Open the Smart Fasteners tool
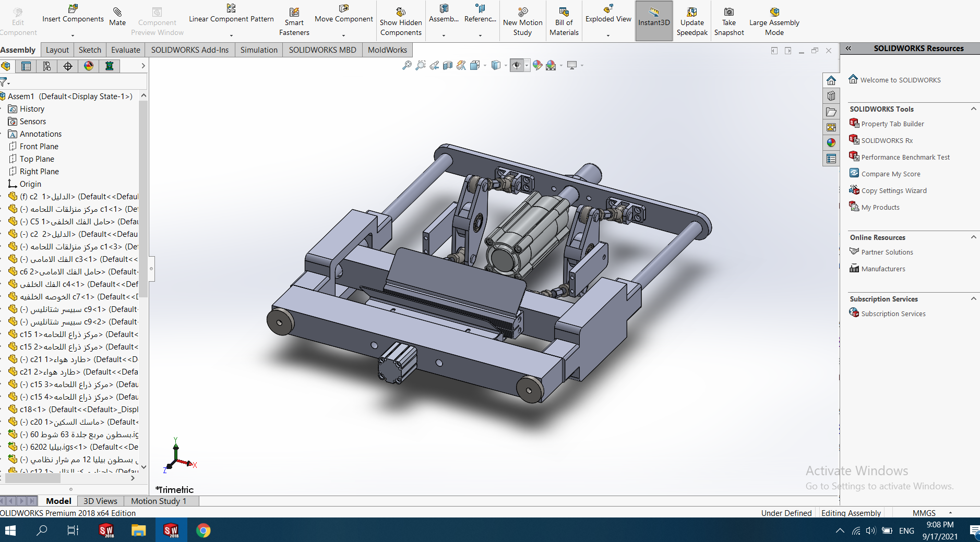The height and width of the screenshot is (542, 980). [294, 21]
